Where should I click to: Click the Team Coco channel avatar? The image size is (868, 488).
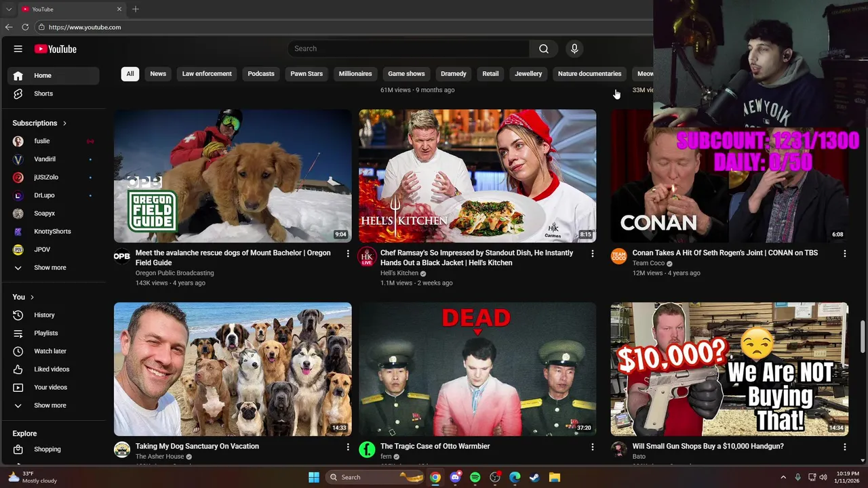coord(618,256)
